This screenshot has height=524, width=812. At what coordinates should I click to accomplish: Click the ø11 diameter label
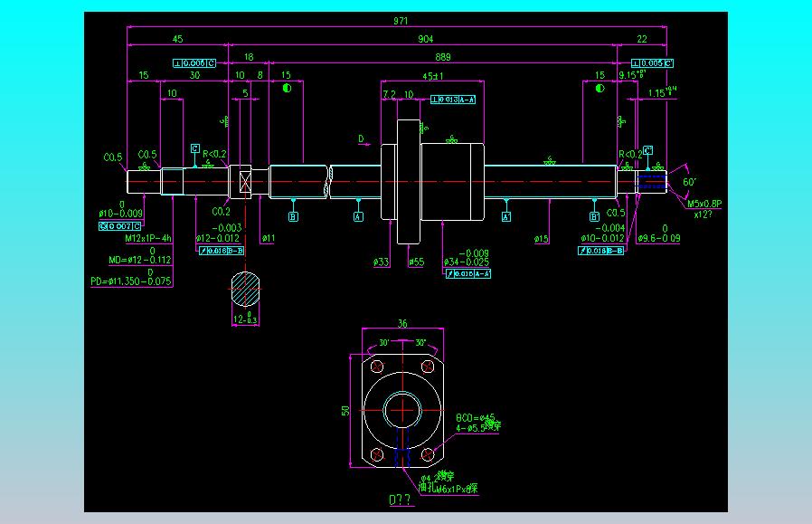(x=269, y=239)
